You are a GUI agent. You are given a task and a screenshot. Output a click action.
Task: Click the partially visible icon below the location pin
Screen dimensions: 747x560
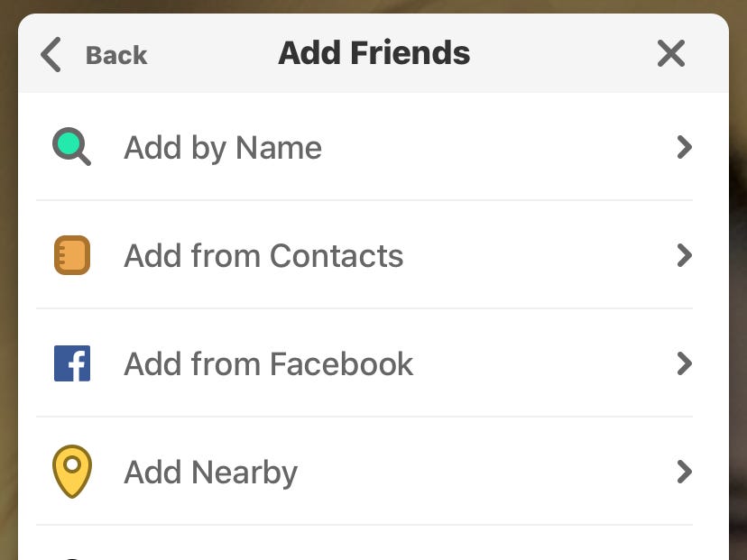72,557
